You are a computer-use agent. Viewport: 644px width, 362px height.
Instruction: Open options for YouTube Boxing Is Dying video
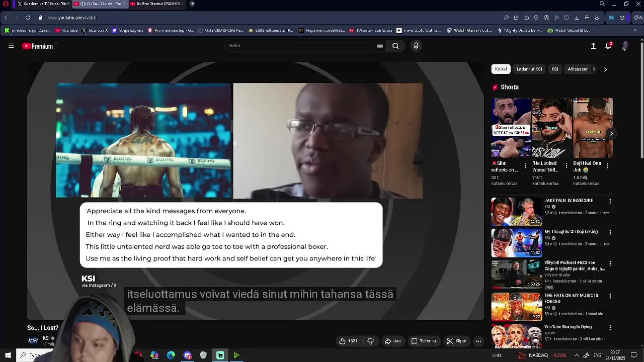(610, 327)
